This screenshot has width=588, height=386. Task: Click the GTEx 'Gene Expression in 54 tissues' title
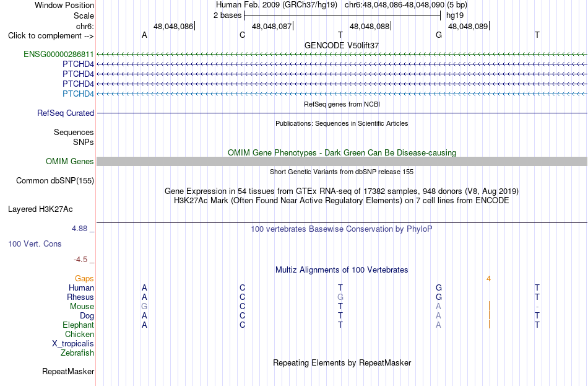tap(342, 191)
